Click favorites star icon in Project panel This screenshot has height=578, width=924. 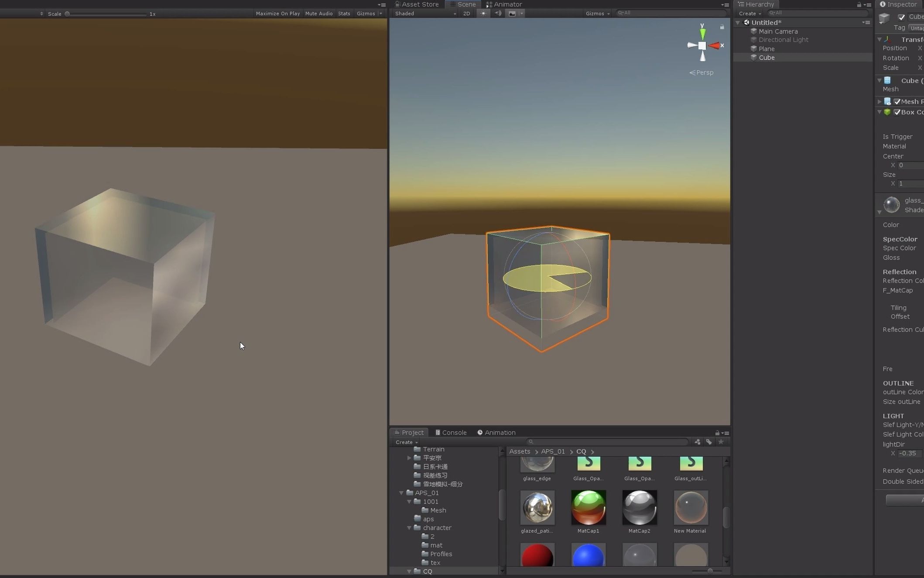click(x=721, y=442)
